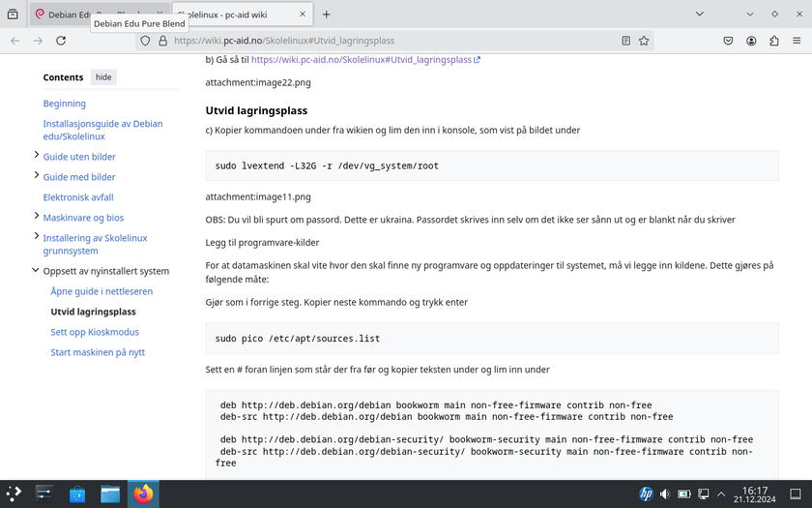Follow the Utvid_lagringsplass wiki URL link
The image size is (812, 508).
point(361,59)
